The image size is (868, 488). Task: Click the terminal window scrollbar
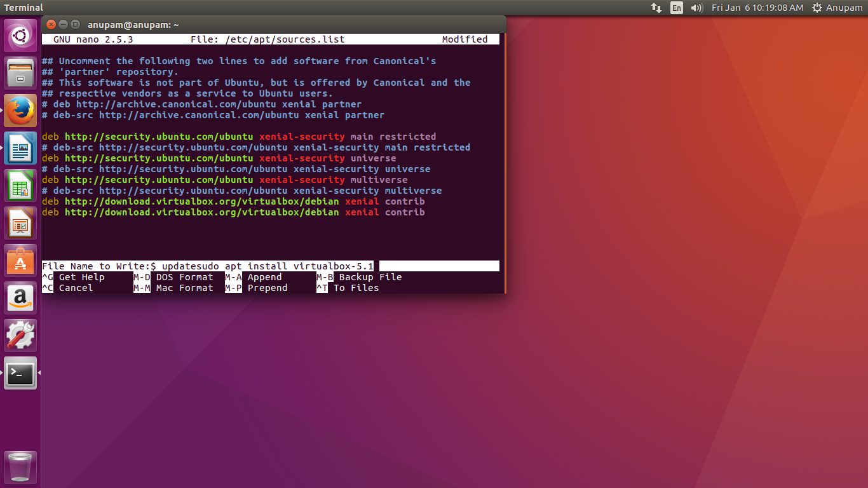(504, 159)
